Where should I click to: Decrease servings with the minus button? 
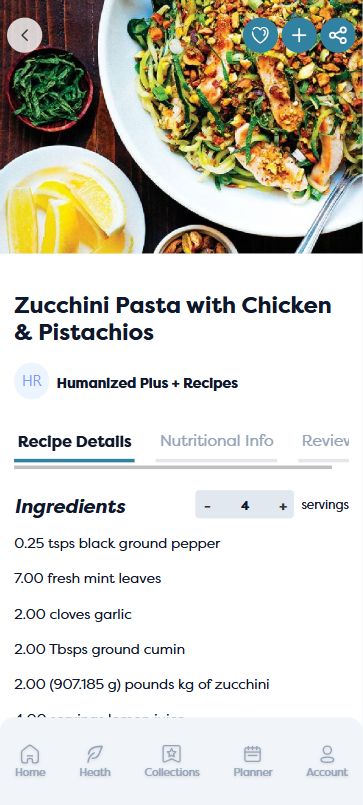(207, 506)
